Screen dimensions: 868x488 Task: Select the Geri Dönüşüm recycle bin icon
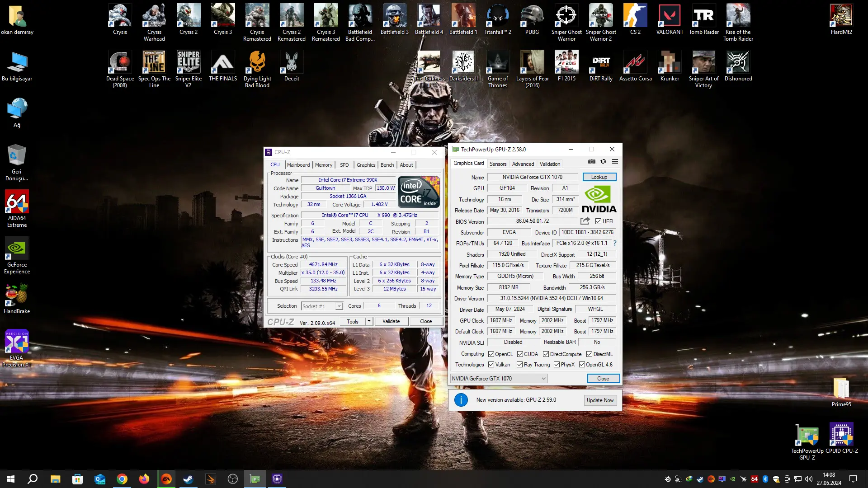pos(17,162)
